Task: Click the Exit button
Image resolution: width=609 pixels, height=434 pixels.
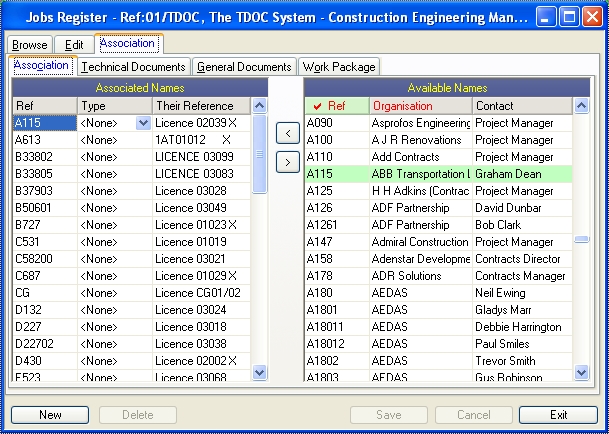Action: coord(558,415)
